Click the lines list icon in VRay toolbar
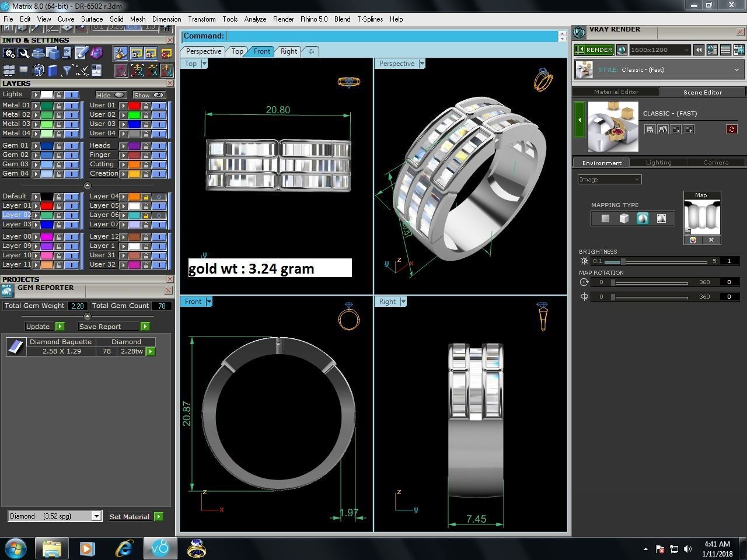747x560 pixels. 725,50
